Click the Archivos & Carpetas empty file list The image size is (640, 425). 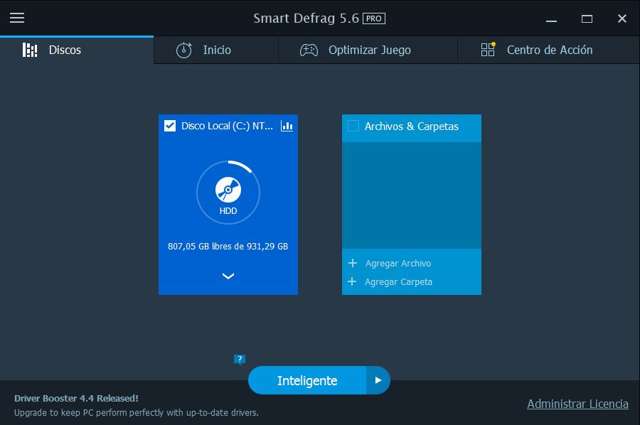click(x=411, y=195)
